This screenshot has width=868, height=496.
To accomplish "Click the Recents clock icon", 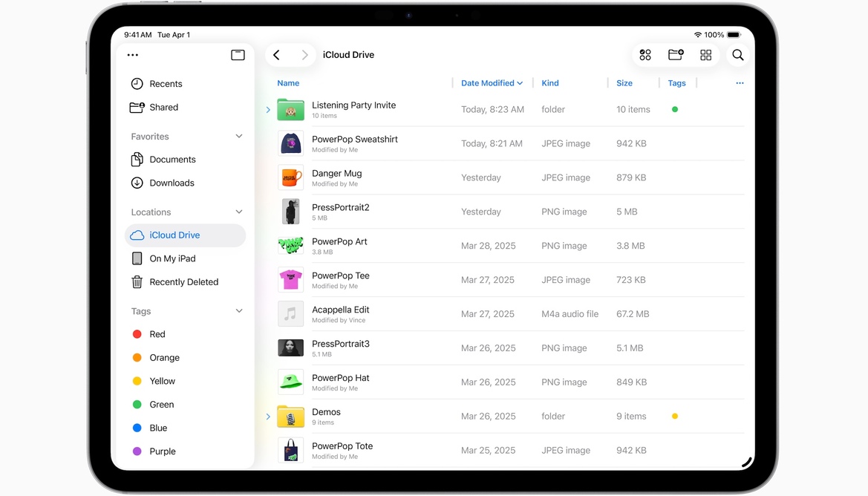I will click(137, 84).
